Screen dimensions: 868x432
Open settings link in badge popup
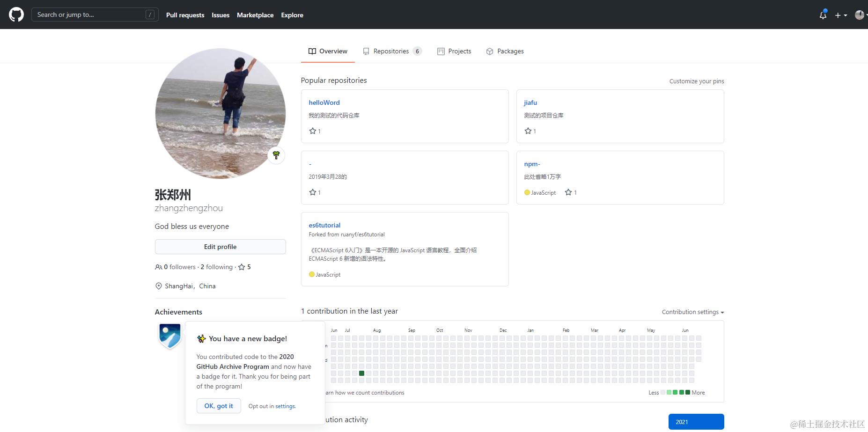[x=285, y=406]
